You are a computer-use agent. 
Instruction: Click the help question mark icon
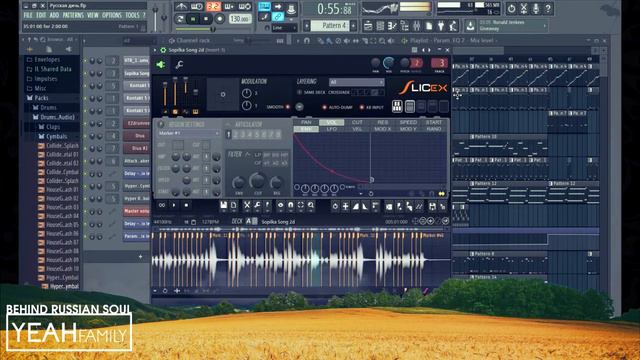tap(548, 8)
